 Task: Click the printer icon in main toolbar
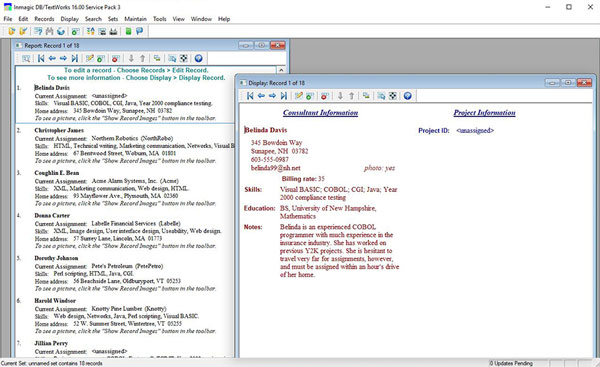(113, 31)
